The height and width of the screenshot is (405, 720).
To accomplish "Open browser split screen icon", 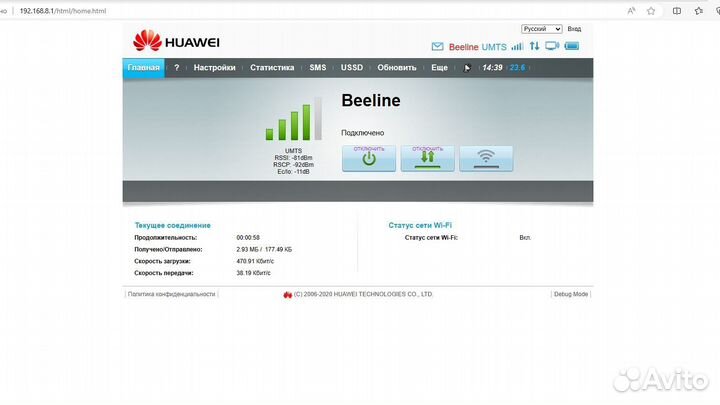I will pyautogui.click(x=677, y=11).
